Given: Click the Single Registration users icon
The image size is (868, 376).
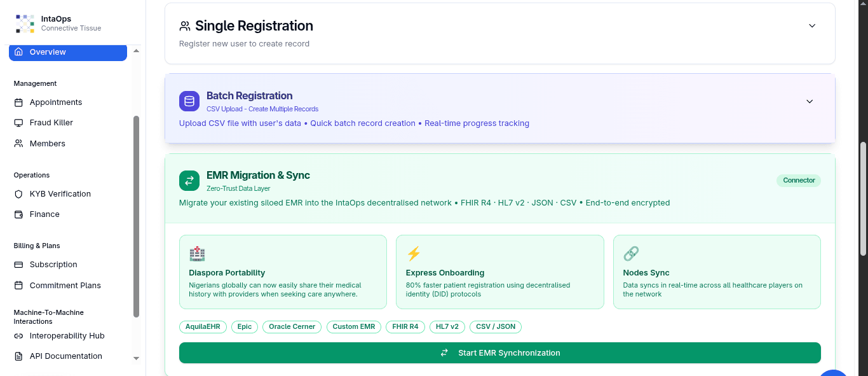Looking at the screenshot, I should [185, 26].
